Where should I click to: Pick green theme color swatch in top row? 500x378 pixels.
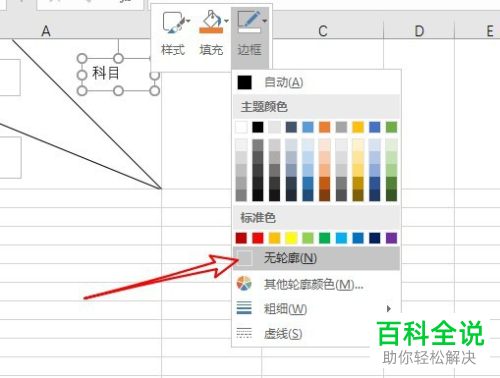(x=391, y=127)
